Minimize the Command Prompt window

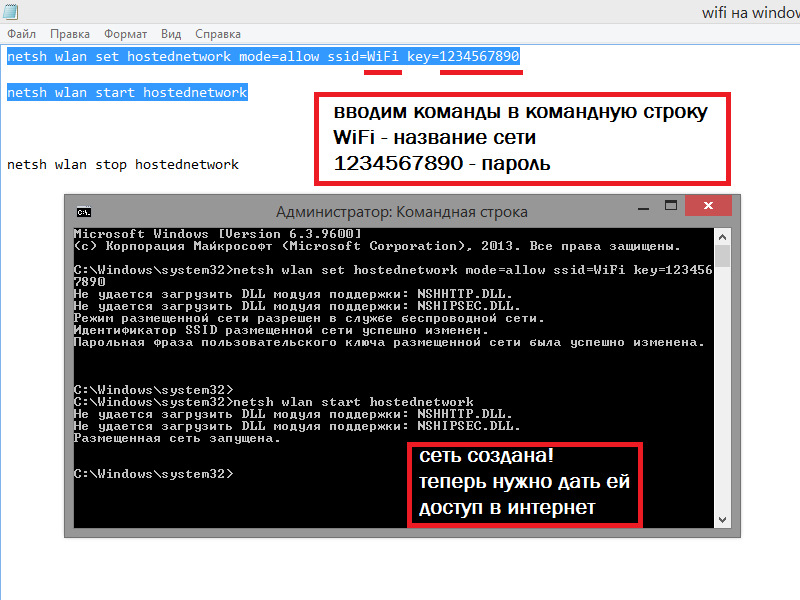tap(643, 208)
